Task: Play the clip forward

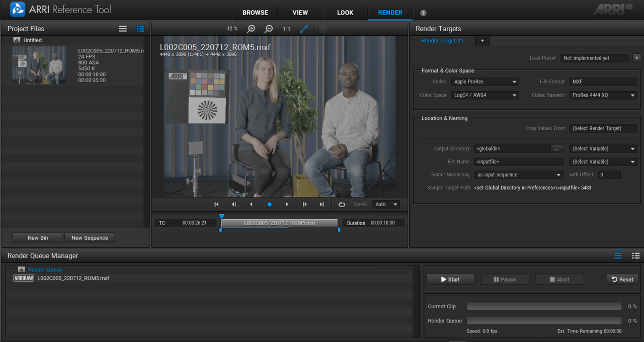Action: [287, 204]
